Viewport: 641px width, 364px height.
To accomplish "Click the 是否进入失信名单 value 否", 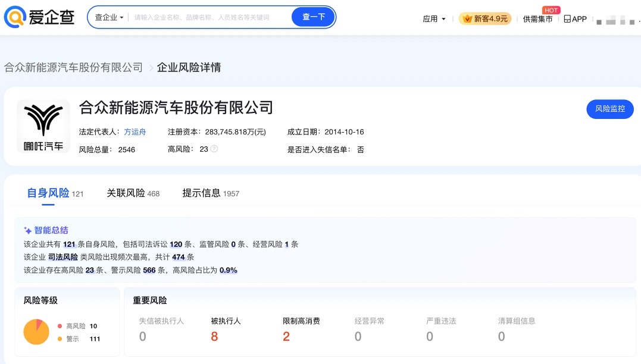I will tap(361, 149).
